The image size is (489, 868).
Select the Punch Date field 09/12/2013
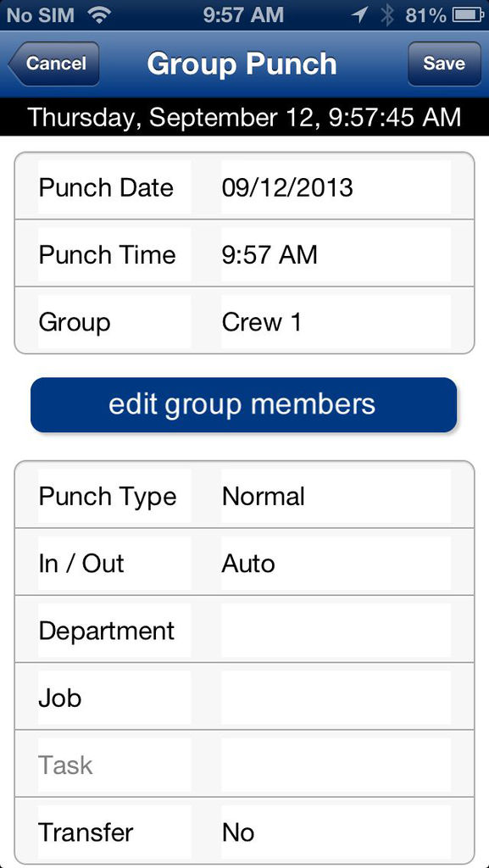[x=336, y=187]
